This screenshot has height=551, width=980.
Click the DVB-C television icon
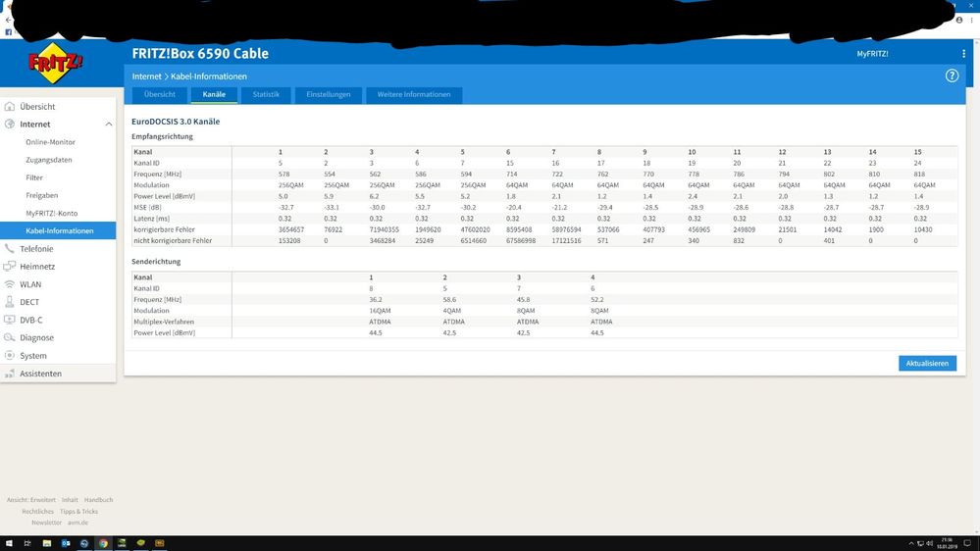[x=10, y=320]
